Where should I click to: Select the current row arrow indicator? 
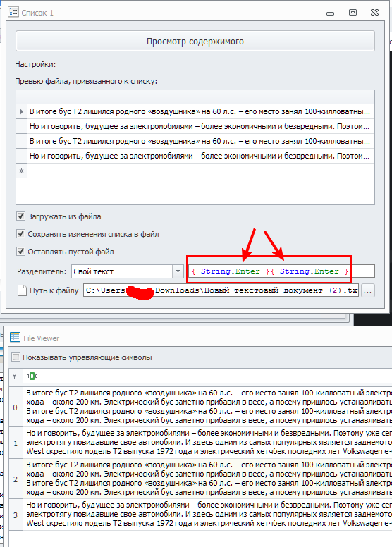point(22,111)
